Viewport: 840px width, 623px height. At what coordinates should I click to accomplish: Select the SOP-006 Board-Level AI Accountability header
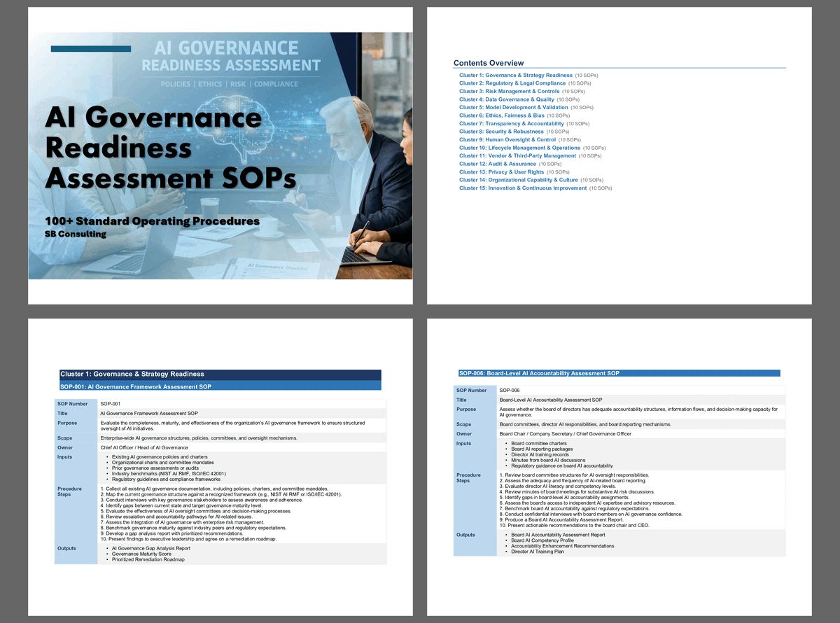click(619, 373)
